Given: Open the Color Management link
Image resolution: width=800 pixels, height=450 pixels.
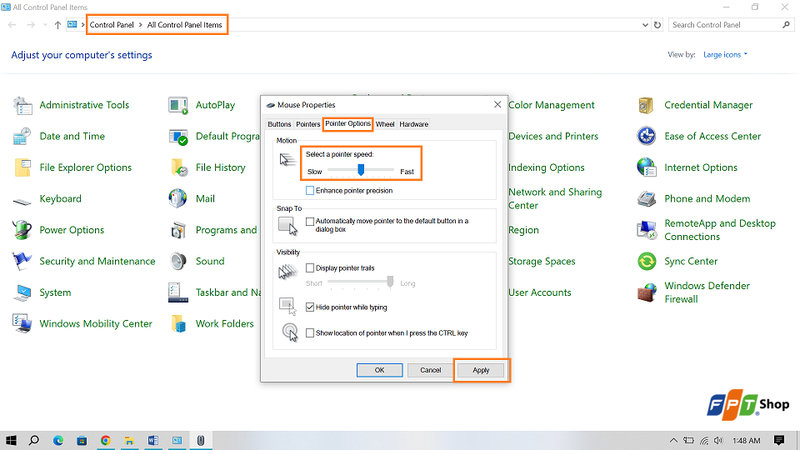Looking at the screenshot, I should click(552, 105).
